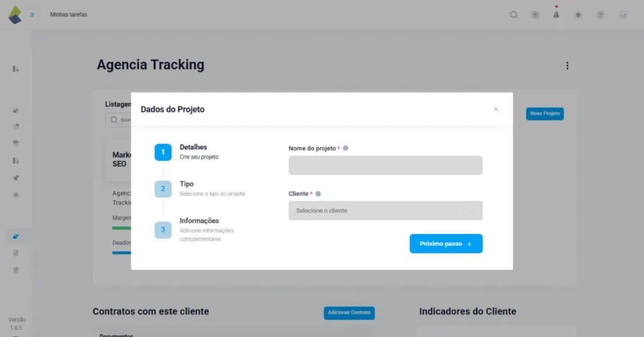The width and height of the screenshot is (644, 337).
Task: Click the project search field under Listagem
Action: coord(118,120)
